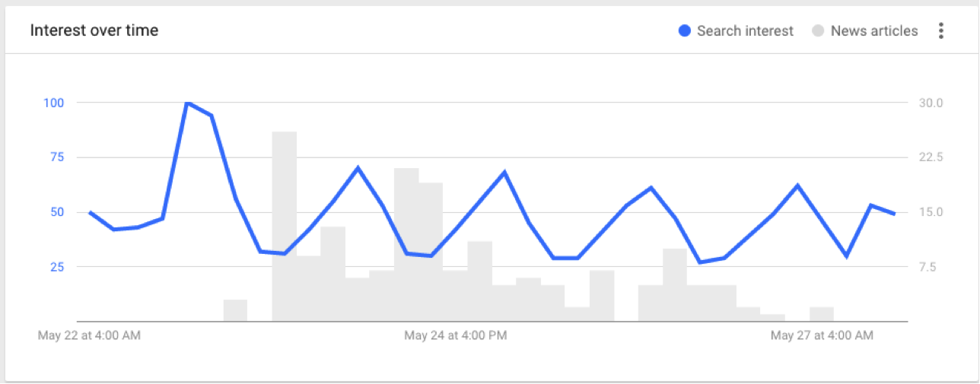Screen dimensions: 980x384
Task: Click the small gray bar above May 27 label
Action: (822, 314)
